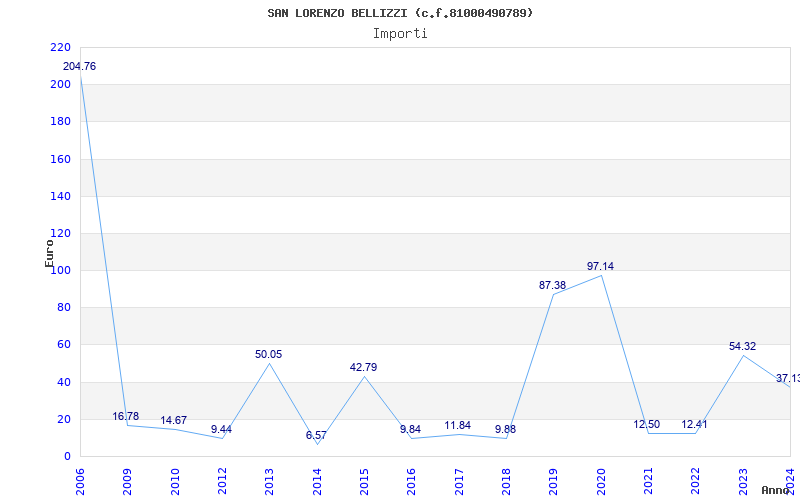The height and width of the screenshot is (500, 800).
Task: Click the 2006 x-axis label
Action: 80,482
